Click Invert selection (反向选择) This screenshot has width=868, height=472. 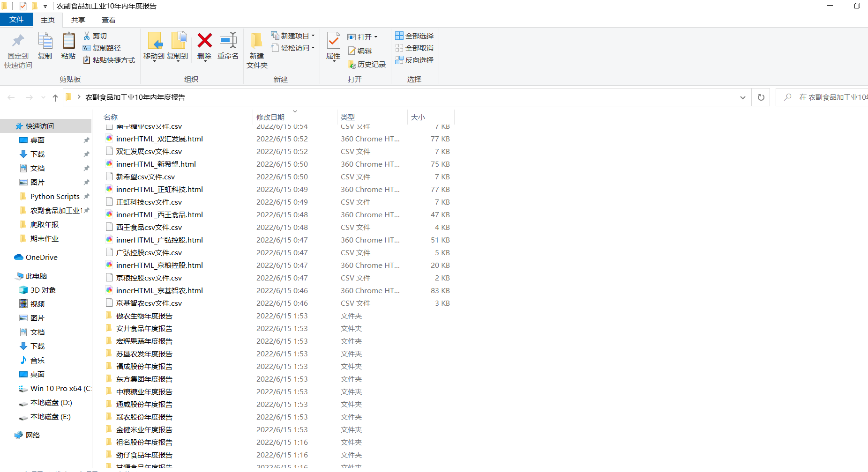pos(414,60)
